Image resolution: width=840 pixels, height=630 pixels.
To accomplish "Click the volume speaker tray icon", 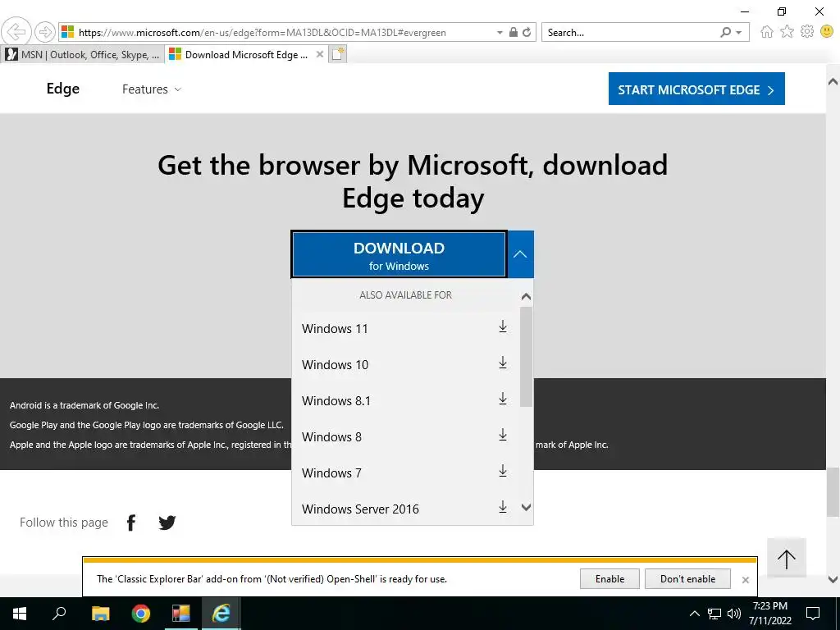I will coord(734,614).
